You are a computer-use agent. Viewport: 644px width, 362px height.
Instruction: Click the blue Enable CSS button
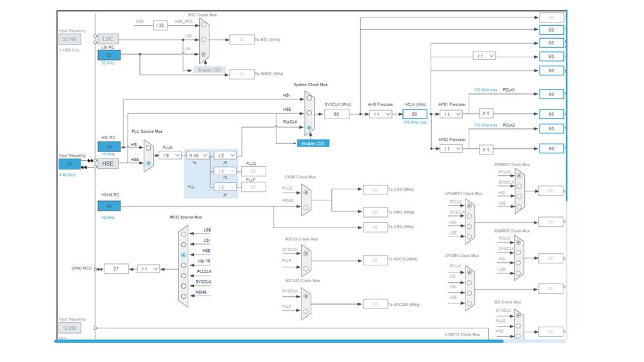coord(313,143)
